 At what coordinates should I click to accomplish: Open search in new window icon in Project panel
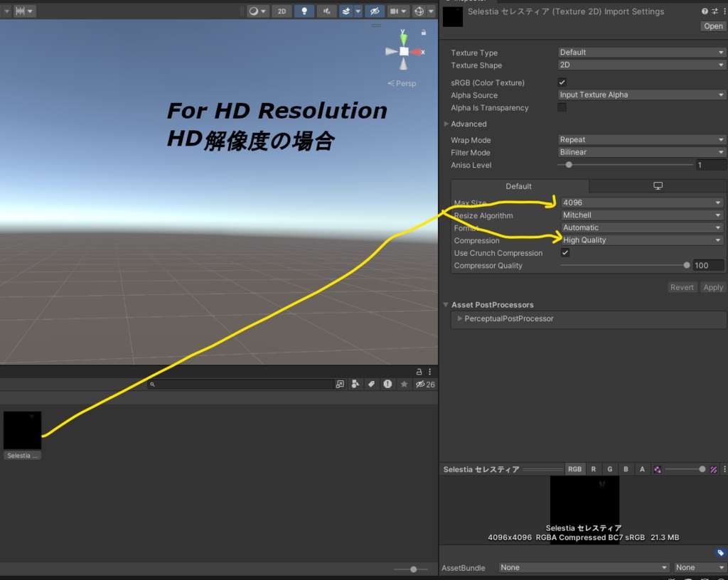click(341, 385)
